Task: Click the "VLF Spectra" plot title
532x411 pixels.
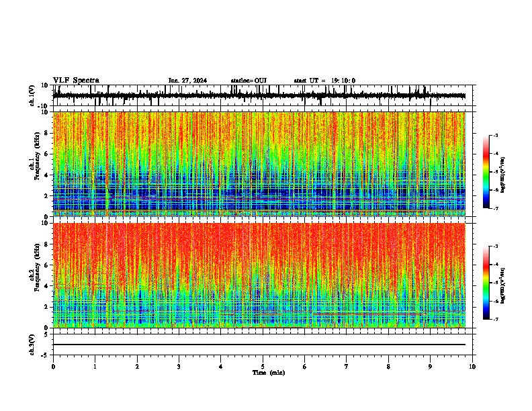Action: coord(76,81)
